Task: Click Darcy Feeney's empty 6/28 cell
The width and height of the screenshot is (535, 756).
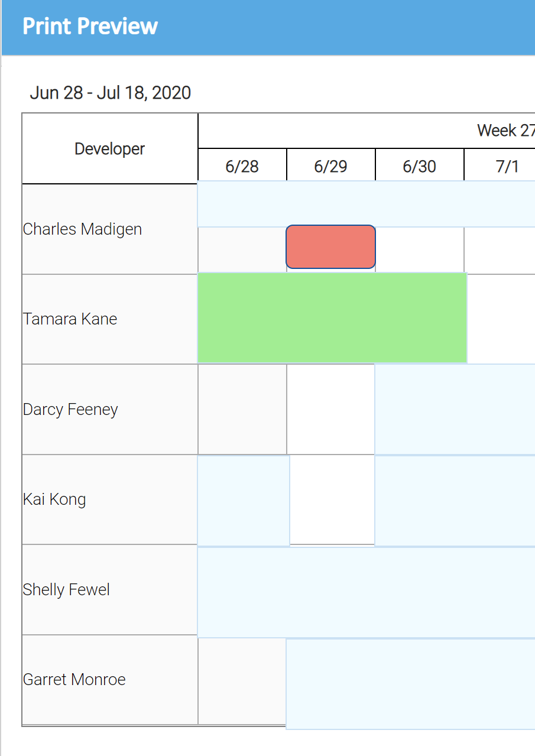Action: pos(242,409)
